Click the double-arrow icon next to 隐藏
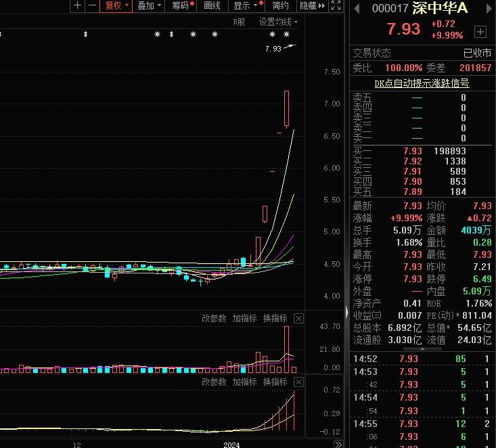This screenshot has width=496, height=448. 321,6
